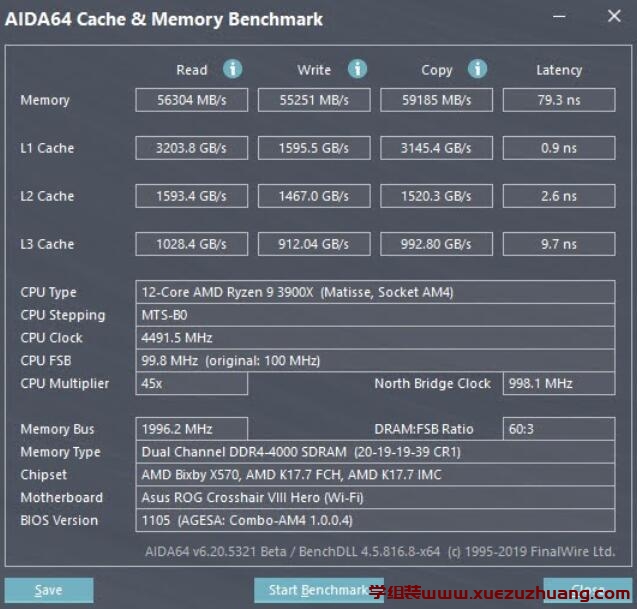Click the CPU Stepping label
Viewport: 637px width, 609px height.
point(63,315)
